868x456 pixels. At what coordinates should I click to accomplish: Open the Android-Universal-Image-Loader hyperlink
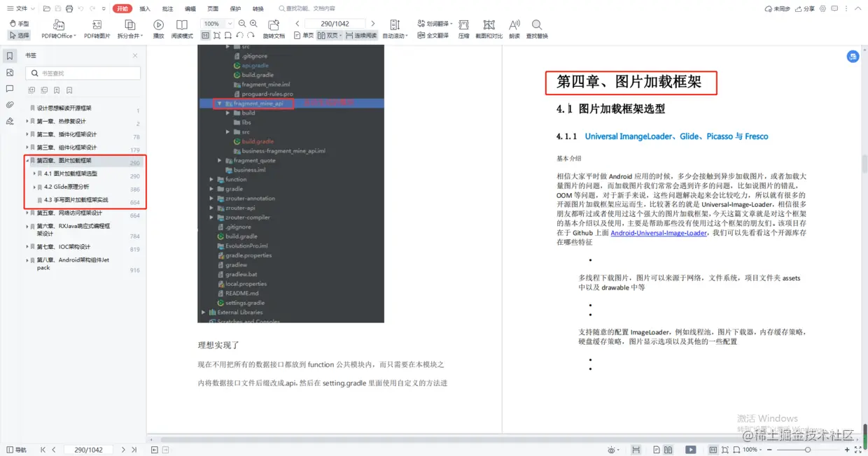click(x=659, y=233)
